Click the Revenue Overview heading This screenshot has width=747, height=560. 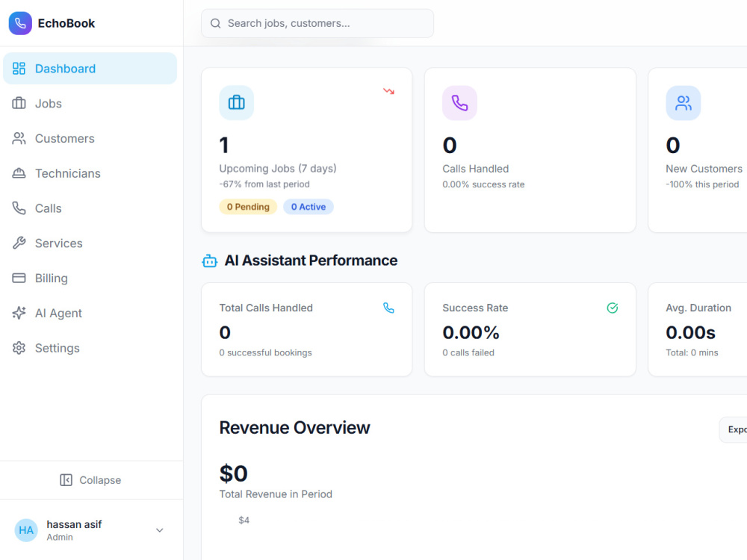click(294, 428)
